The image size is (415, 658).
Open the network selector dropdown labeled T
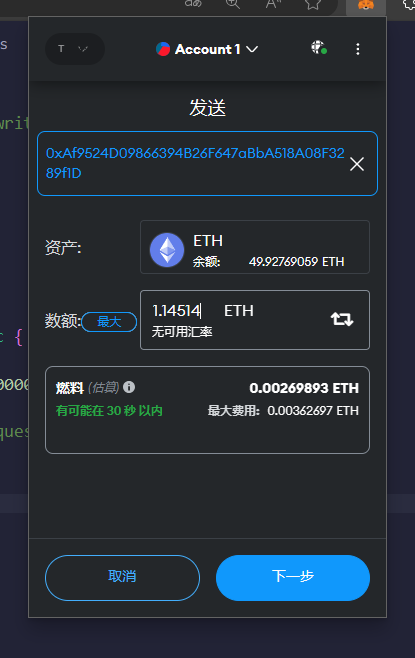[75, 49]
